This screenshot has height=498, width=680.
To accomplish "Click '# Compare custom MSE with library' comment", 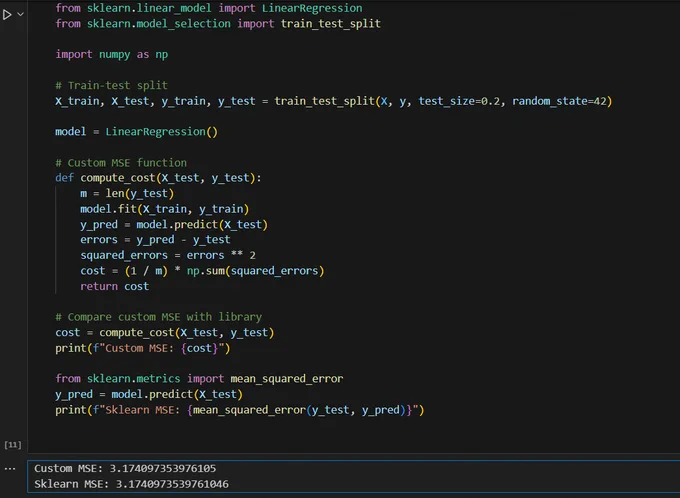I will [x=158, y=317].
